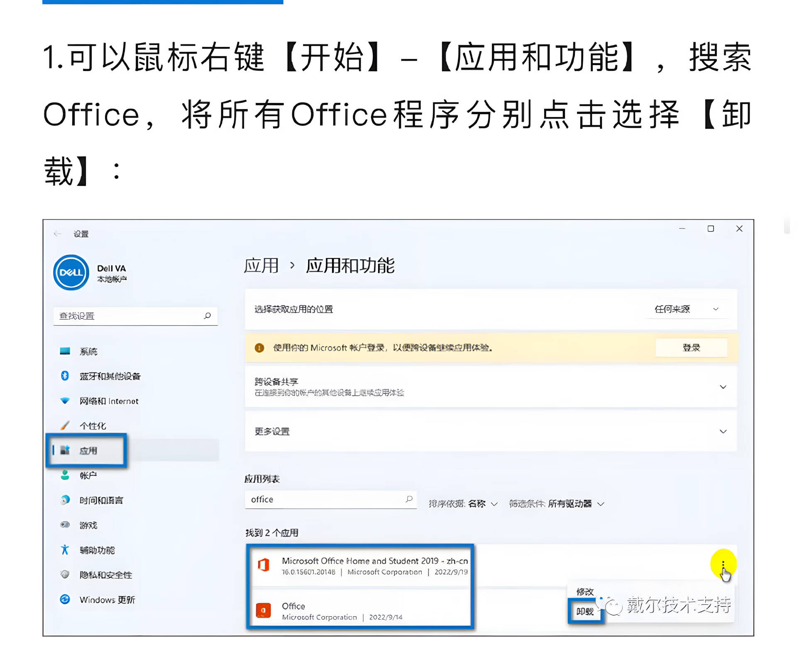
Task: Click the 隐私和安全性 shield icon
Action: click(x=65, y=575)
